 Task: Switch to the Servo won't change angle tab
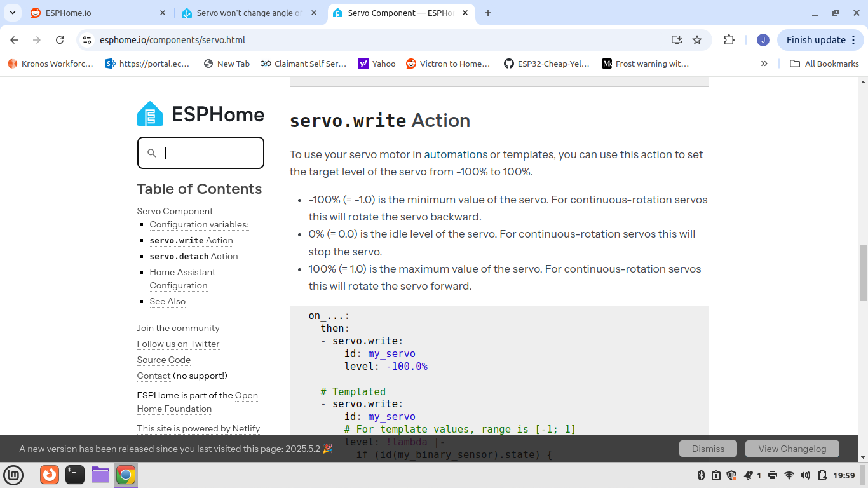click(x=249, y=13)
